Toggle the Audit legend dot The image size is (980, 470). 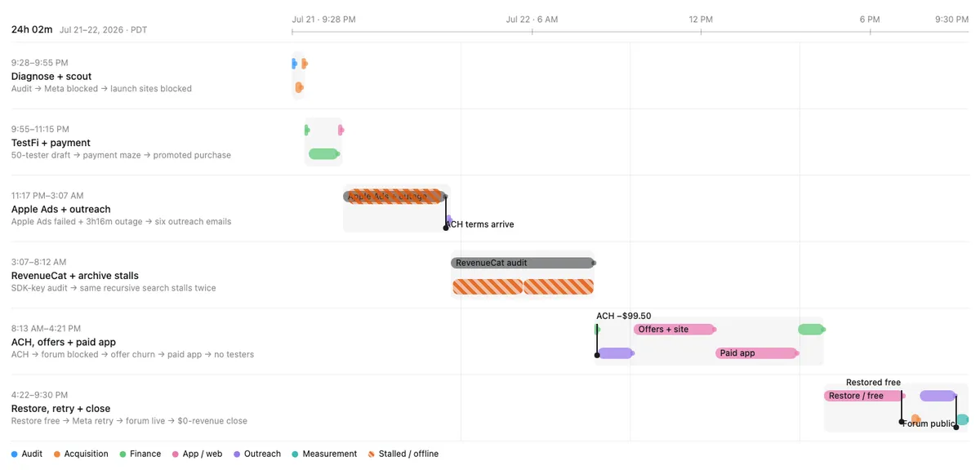coord(15,454)
